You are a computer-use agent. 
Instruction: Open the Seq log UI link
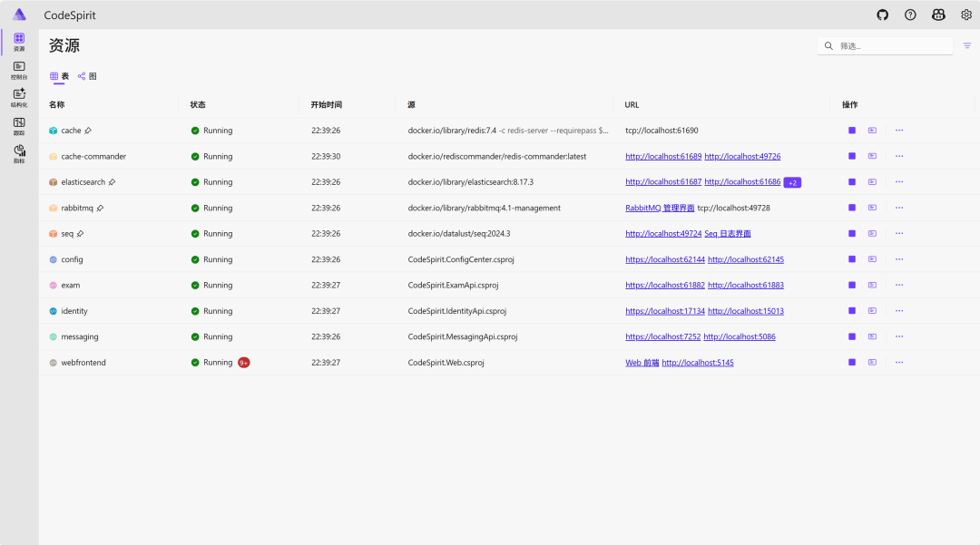pos(728,233)
